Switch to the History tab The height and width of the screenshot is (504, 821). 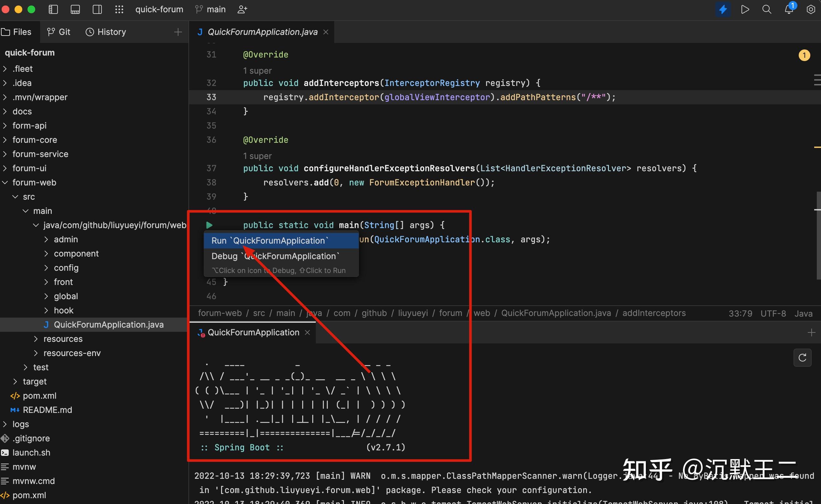[106, 32]
